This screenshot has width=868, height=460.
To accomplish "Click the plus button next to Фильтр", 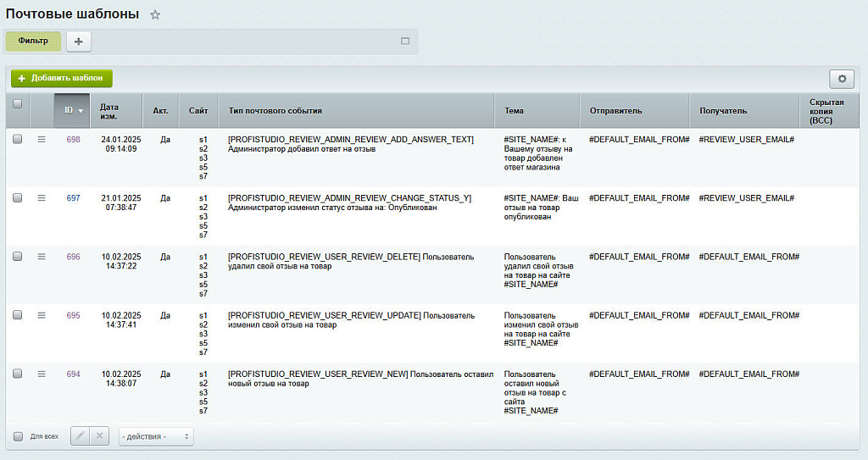I will pos(78,41).
